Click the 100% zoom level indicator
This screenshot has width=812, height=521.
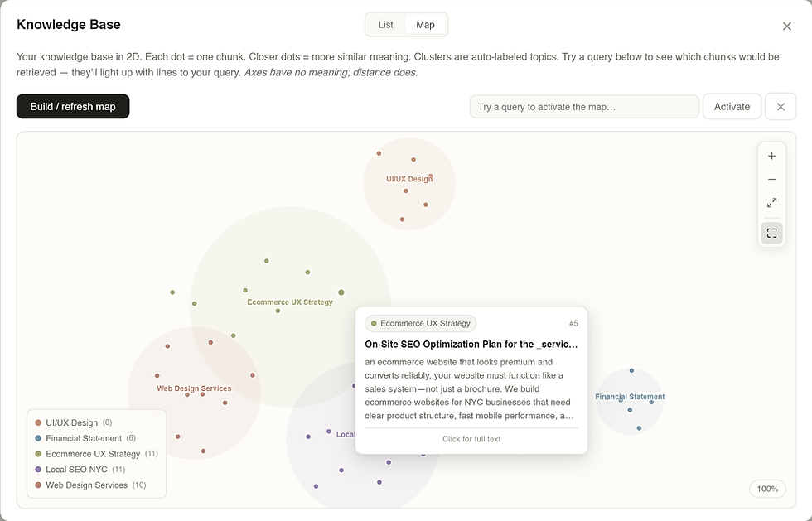tap(767, 489)
